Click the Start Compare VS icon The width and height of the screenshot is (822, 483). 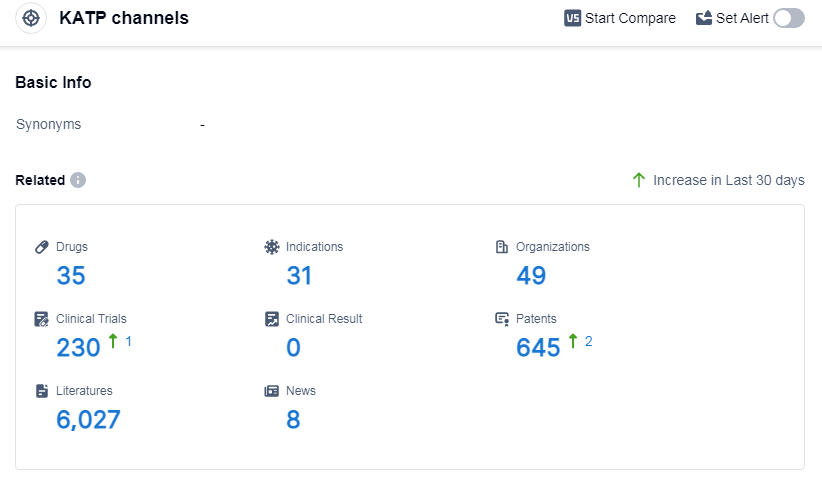572,18
